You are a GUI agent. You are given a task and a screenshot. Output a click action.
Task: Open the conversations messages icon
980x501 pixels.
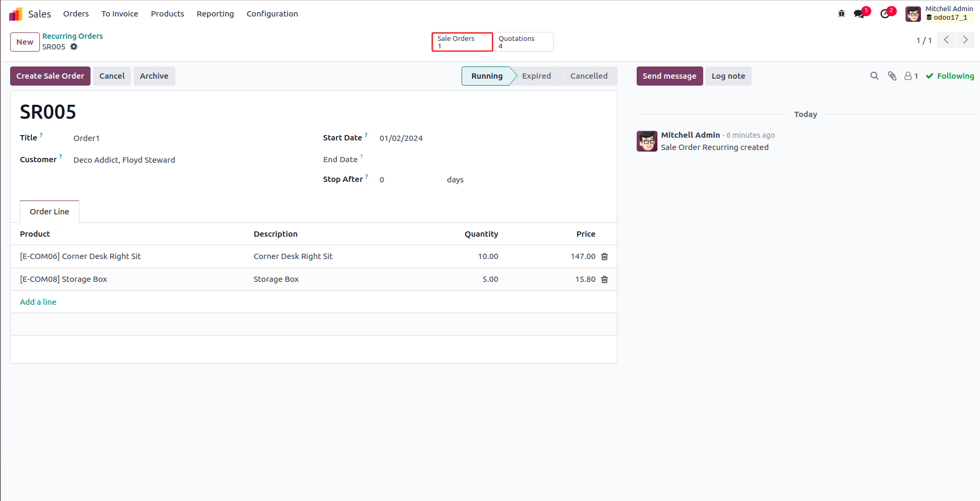tap(859, 14)
